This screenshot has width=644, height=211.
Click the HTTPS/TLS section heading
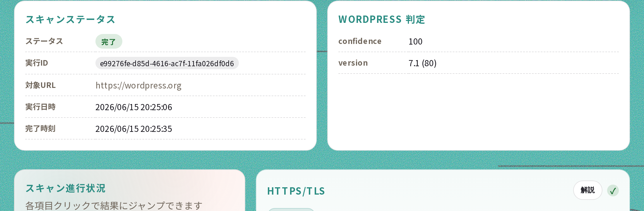[x=296, y=191]
